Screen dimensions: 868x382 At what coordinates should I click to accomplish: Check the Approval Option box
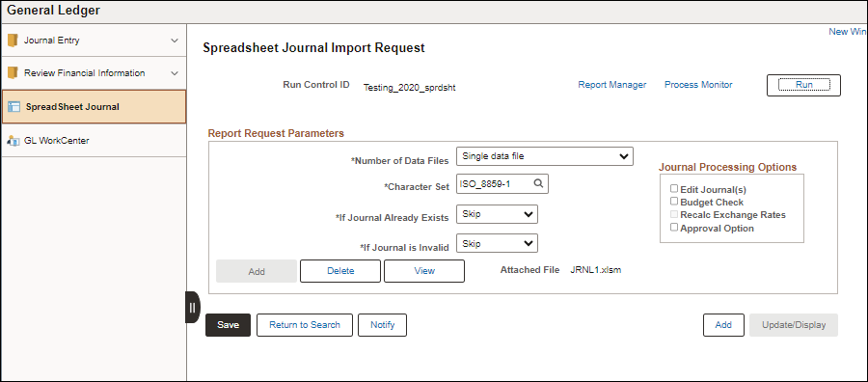(x=674, y=227)
